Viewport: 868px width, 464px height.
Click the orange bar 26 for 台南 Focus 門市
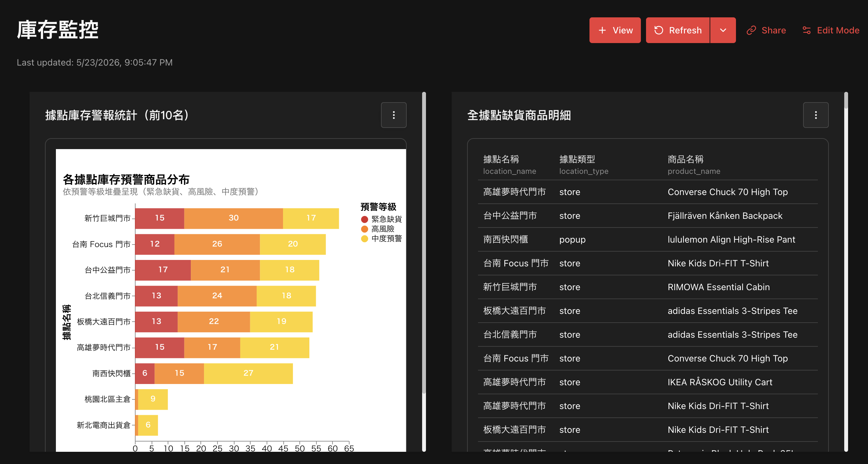point(217,244)
